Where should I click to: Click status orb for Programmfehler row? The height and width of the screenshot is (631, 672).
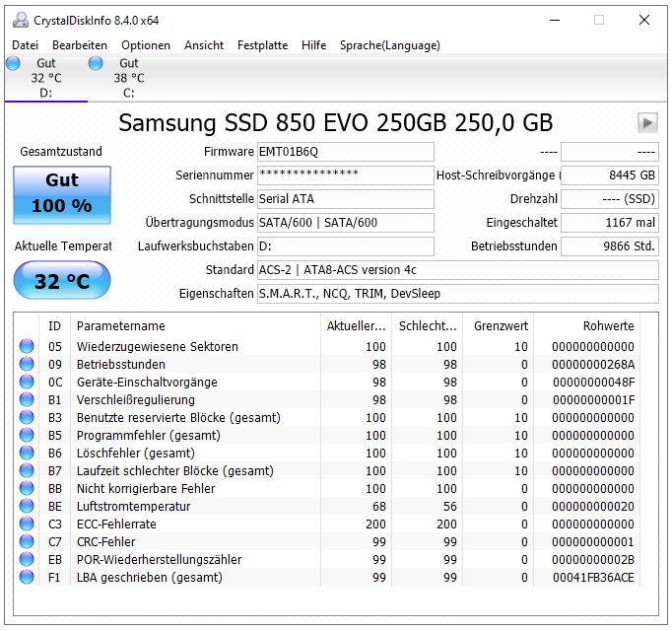pos(27,435)
